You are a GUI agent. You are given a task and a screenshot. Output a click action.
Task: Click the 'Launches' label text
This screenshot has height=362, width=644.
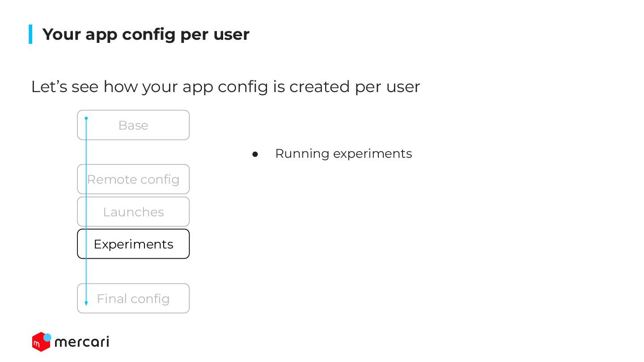133,212
